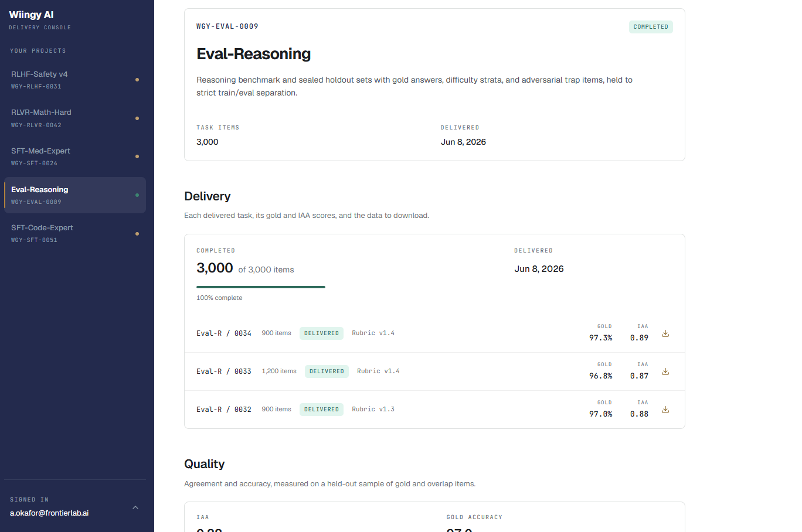This screenshot has width=802, height=532.
Task: Open the SFT-Med-Expert project
Action: click(75, 156)
